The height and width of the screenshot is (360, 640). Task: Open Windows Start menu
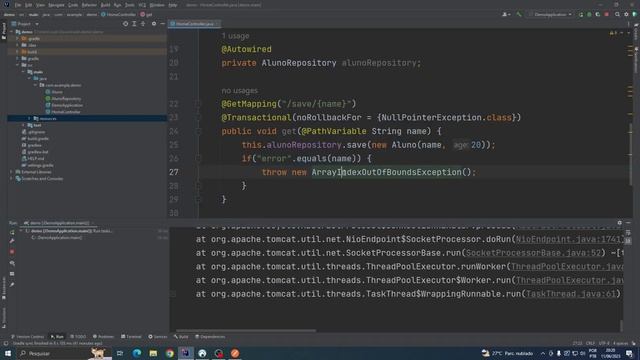[x=8, y=353]
